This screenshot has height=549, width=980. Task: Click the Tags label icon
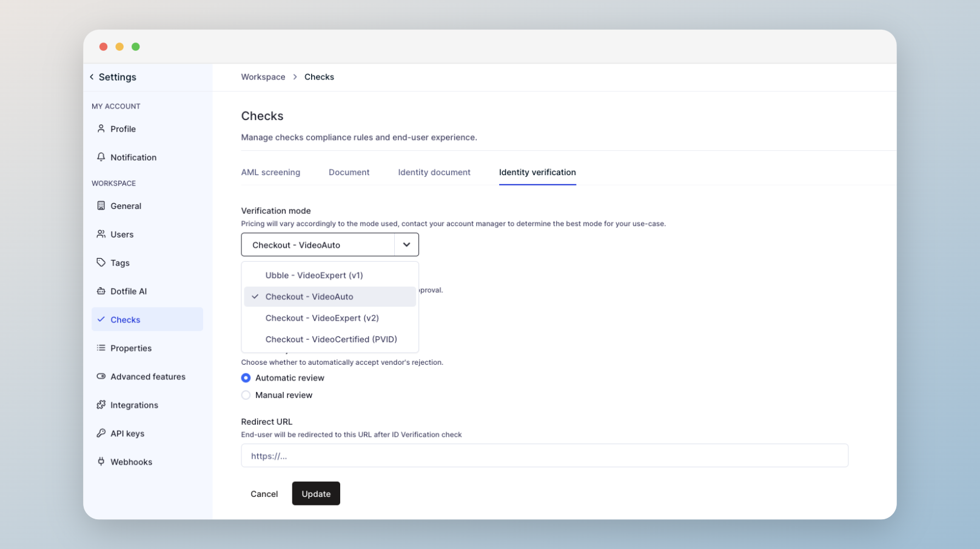(101, 262)
